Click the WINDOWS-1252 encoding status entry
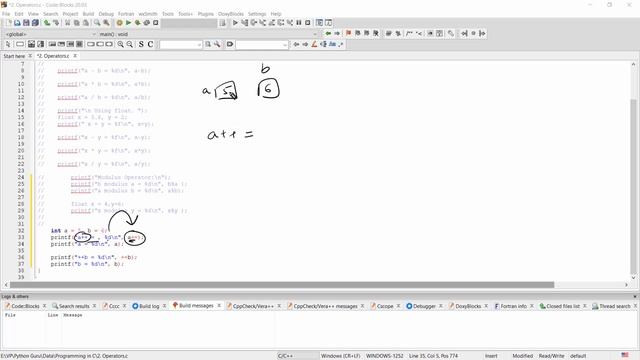 (384, 356)
